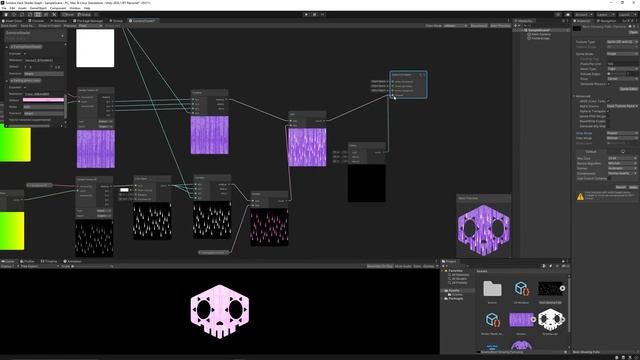
Task: Select SombraLogo in the Hierarchy
Action: point(540,38)
